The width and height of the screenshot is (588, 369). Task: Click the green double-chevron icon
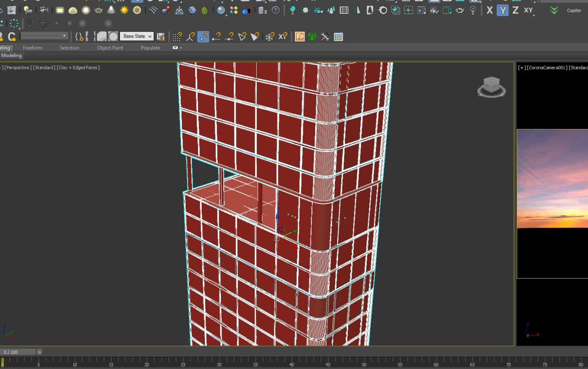tap(554, 10)
